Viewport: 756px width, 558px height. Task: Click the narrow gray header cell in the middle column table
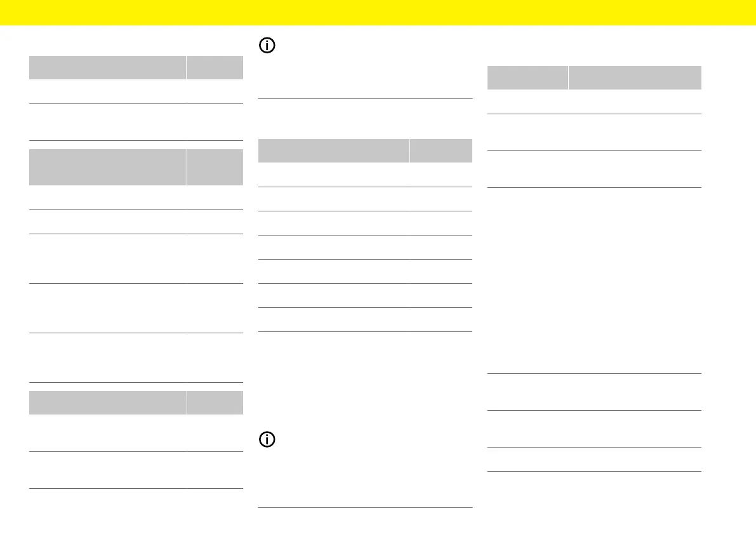(x=441, y=150)
